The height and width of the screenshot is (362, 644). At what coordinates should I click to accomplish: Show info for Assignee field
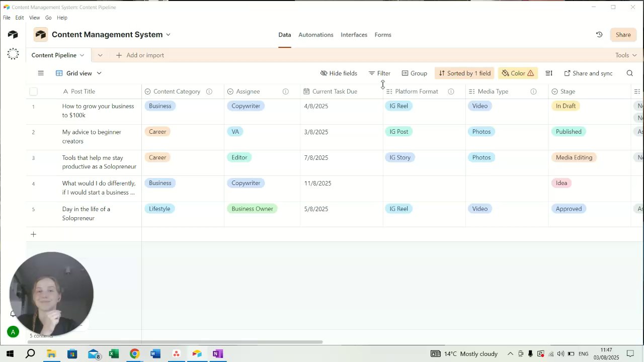[285, 92]
